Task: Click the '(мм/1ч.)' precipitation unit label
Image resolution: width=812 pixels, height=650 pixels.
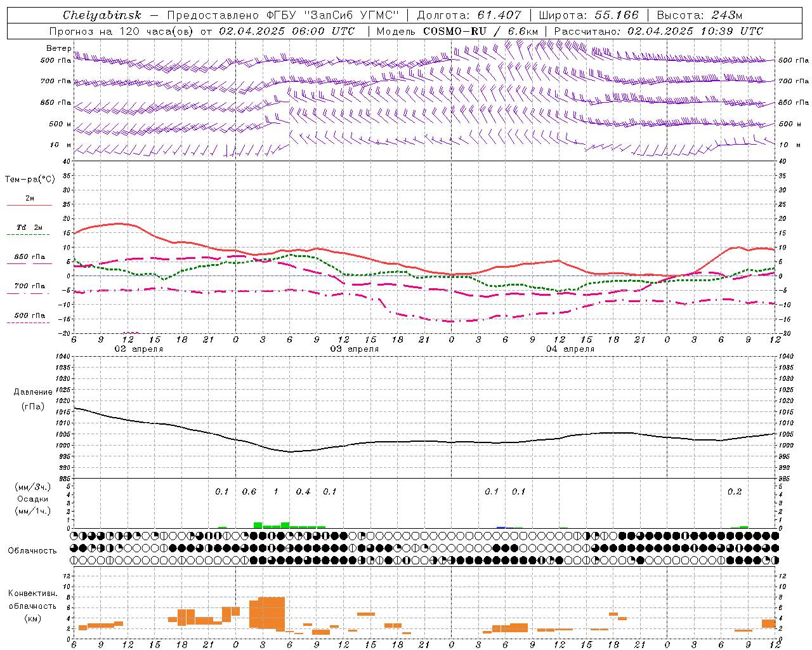Action: (33, 511)
